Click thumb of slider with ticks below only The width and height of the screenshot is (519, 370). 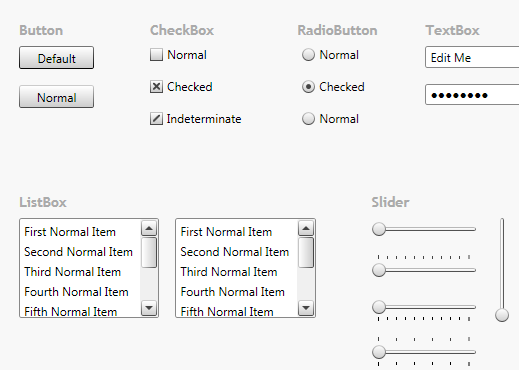pyautogui.click(x=379, y=307)
